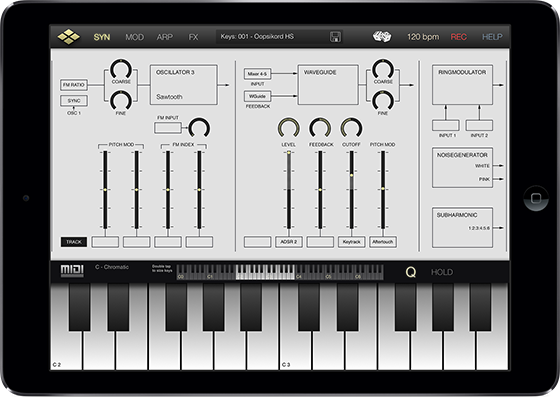Select the NOISEGENERATOR module box
The image size is (560, 398).
click(462, 167)
